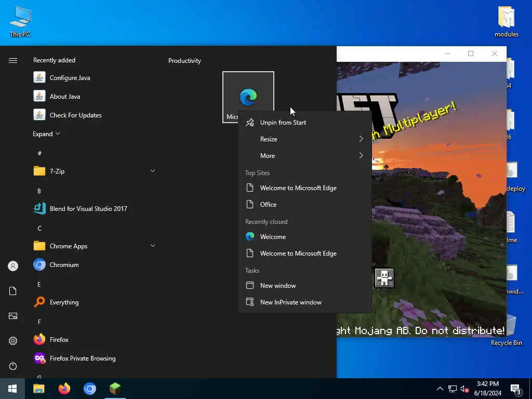Open the modules desktop folder
The width and height of the screenshot is (532, 399).
click(x=507, y=21)
